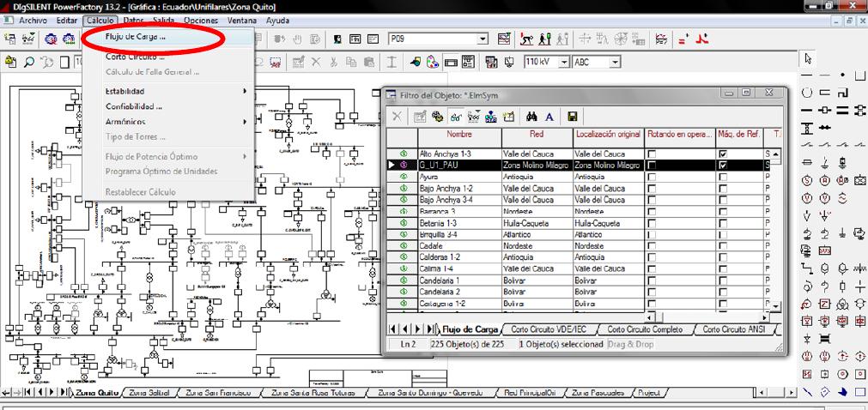Enable Máq. de Ref. checkbox for Betania 1-3

[x=723, y=221]
